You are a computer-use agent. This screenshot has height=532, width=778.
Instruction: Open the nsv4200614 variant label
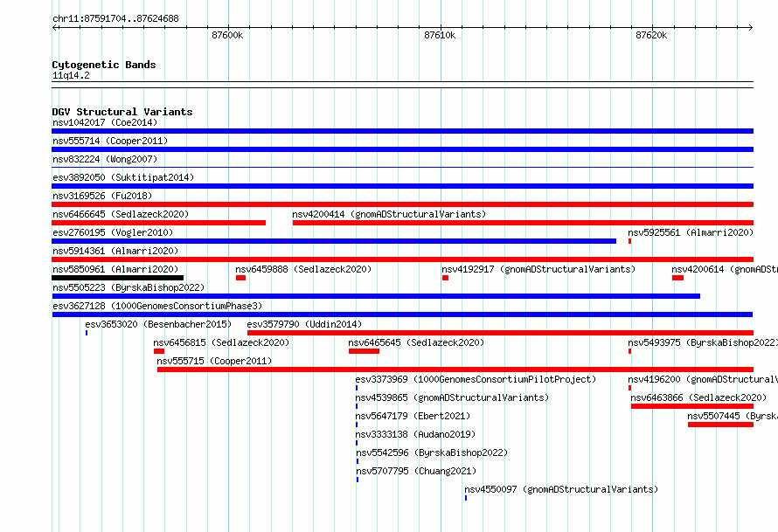click(725, 269)
